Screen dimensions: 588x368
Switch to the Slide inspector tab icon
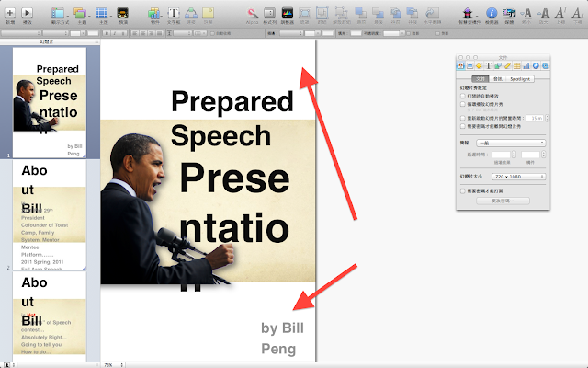pyautogui.click(x=469, y=66)
